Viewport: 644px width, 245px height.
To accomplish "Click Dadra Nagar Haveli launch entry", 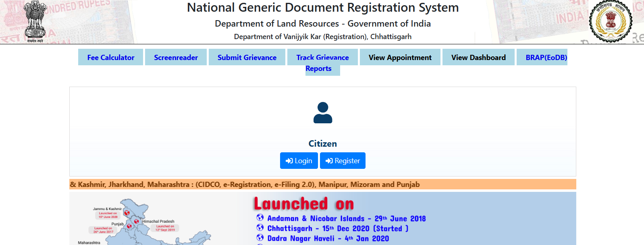I will point(328,239).
